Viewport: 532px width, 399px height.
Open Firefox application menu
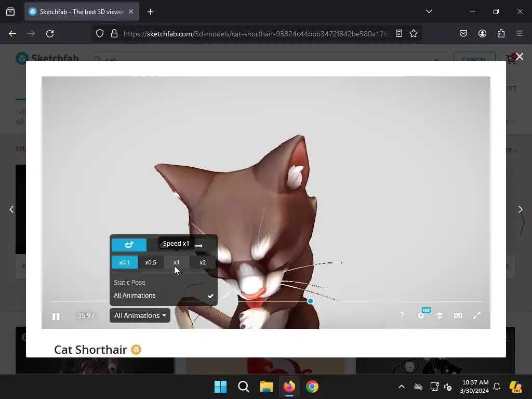pos(520,33)
